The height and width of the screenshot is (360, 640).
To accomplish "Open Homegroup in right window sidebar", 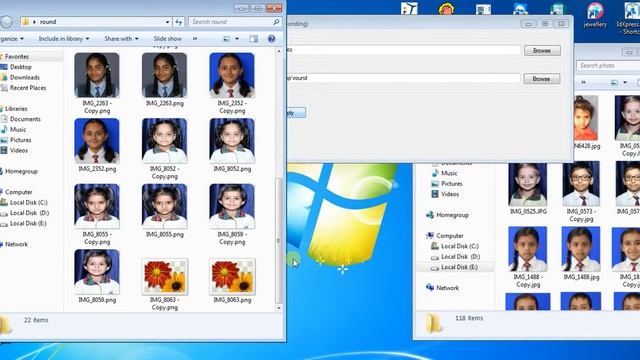I will (452, 215).
